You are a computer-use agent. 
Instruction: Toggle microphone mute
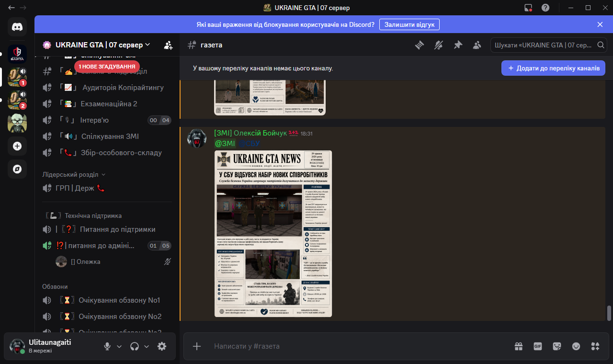click(x=108, y=346)
